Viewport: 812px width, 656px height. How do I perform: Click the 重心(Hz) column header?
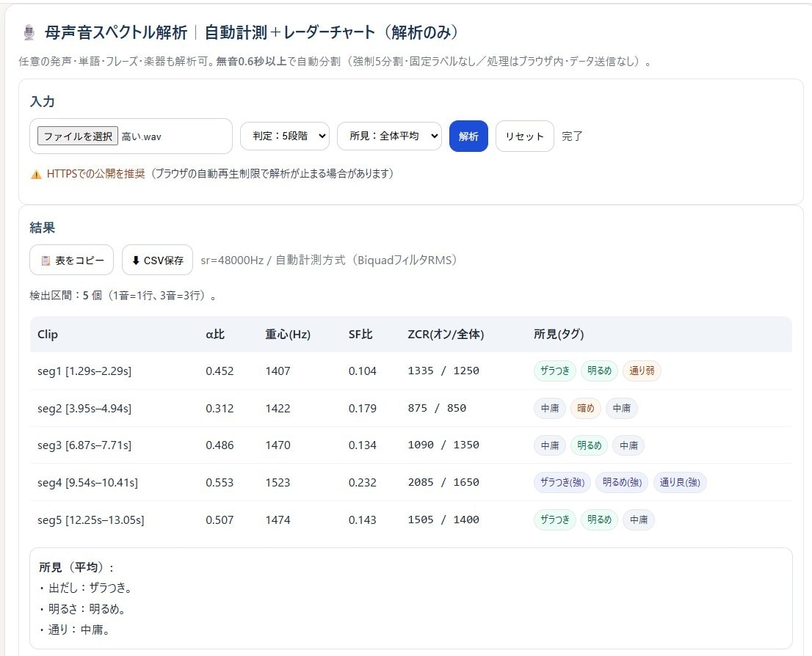pos(288,335)
